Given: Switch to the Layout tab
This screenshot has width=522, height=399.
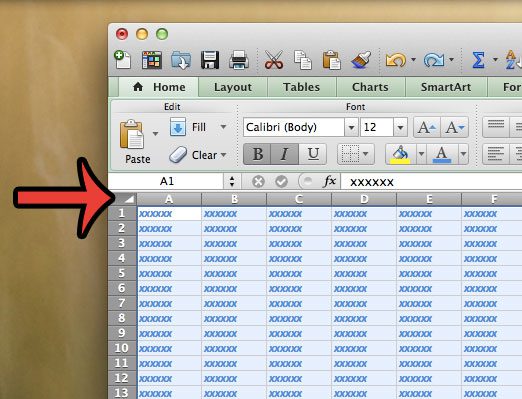Looking at the screenshot, I should pyautogui.click(x=233, y=87).
